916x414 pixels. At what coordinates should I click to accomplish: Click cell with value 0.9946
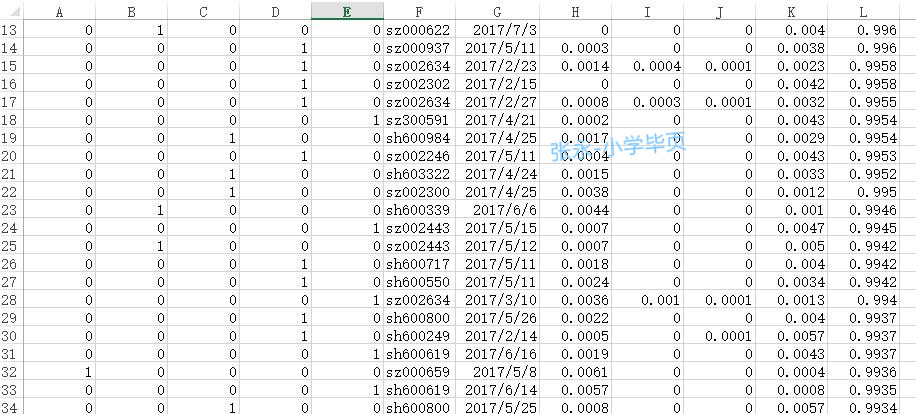[863, 210]
